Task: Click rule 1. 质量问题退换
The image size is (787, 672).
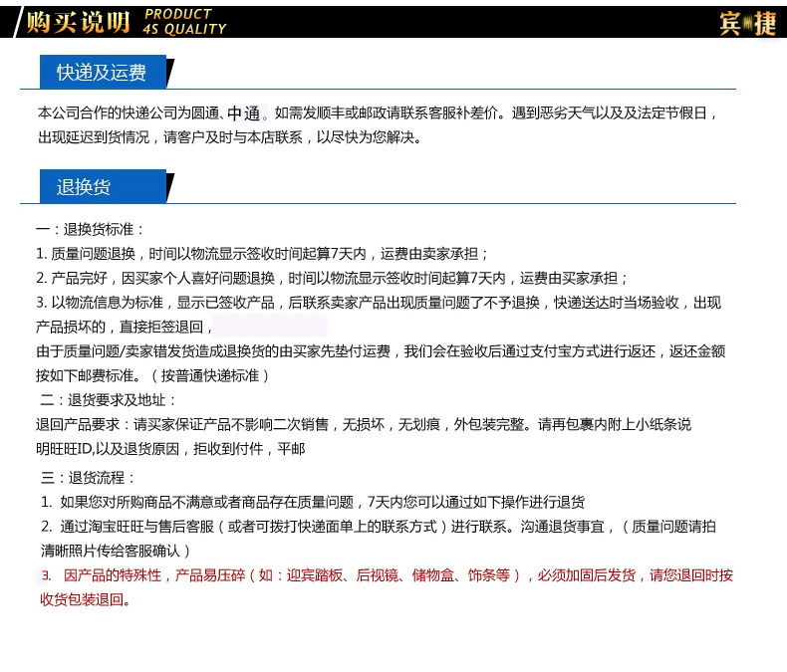Action: click(261, 254)
